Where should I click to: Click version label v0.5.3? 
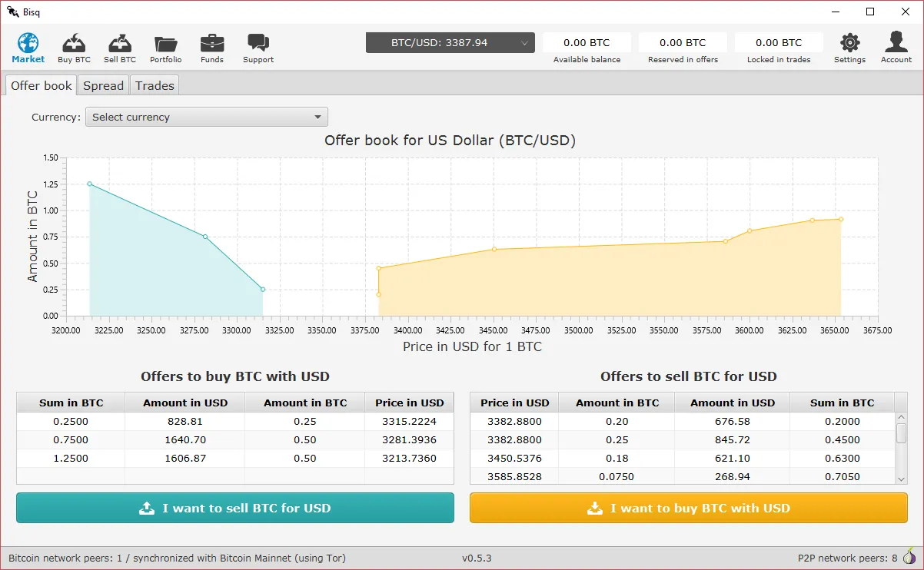pyautogui.click(x=477, y=558)
